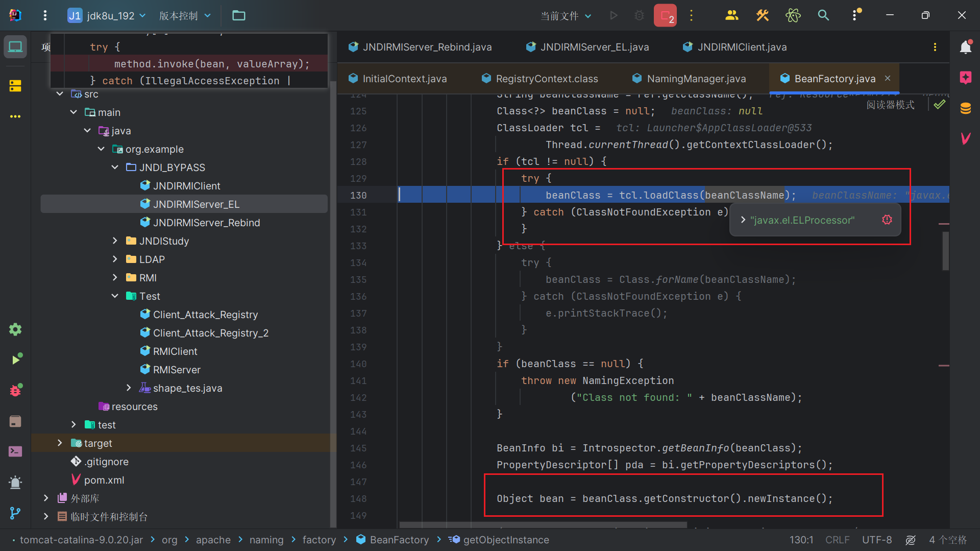Expand the JNDIStudy folder
The width and height of the screenshot is (980, 551).
tap(115, 241)
